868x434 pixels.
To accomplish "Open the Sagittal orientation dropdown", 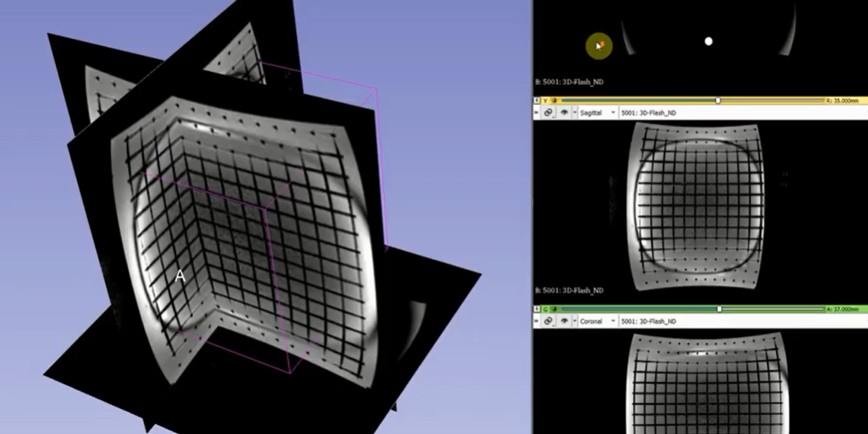I will 598,113.
